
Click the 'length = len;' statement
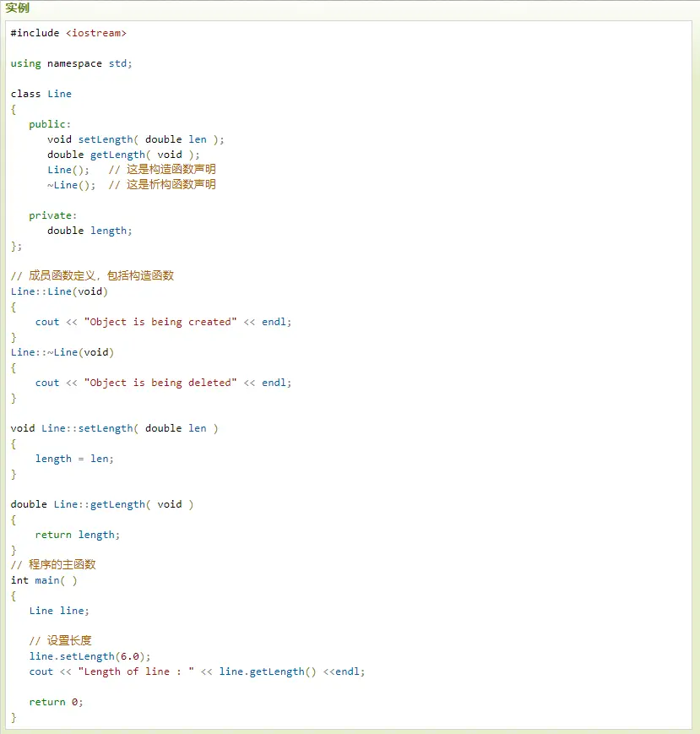[x=74, y=459]
